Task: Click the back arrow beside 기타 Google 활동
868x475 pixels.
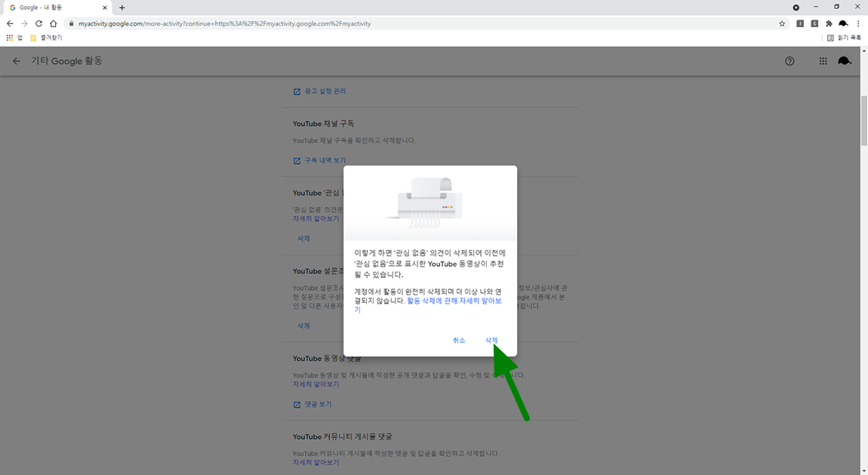Action: point(17,61)
